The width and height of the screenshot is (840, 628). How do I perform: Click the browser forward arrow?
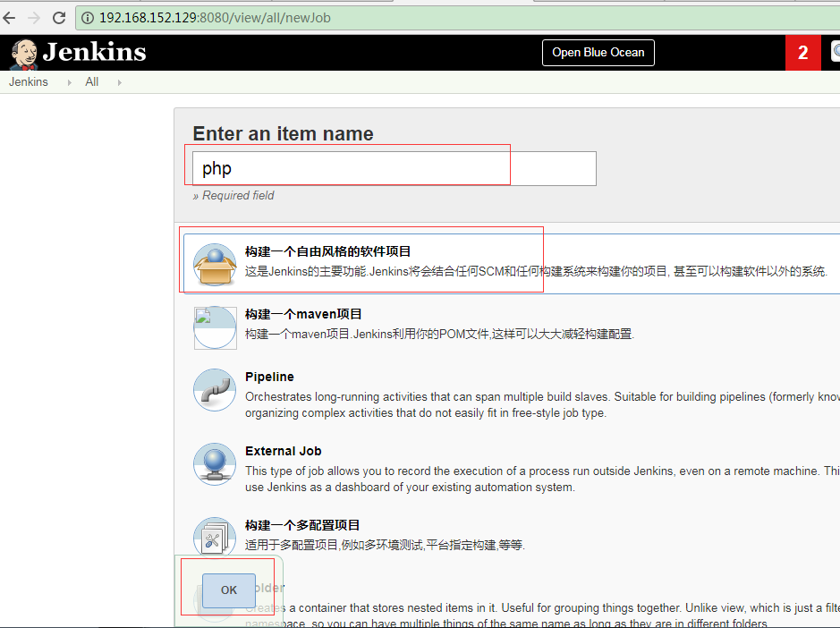click(34, 18)
